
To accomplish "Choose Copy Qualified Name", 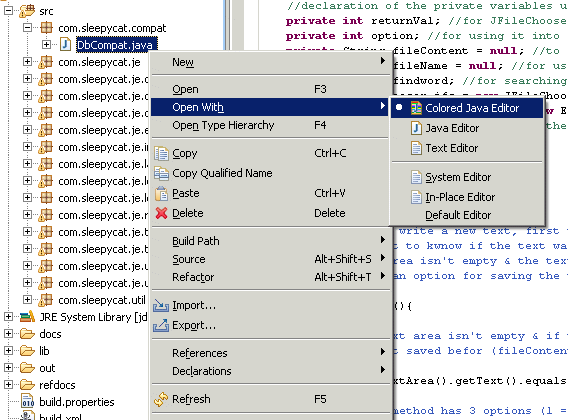I will click(x=270, y=173).
